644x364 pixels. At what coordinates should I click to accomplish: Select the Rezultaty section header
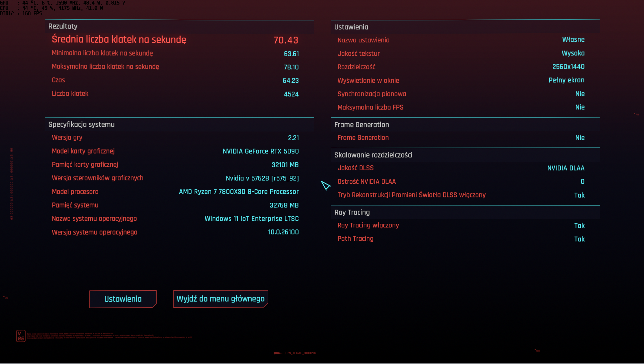pos(63,26)
